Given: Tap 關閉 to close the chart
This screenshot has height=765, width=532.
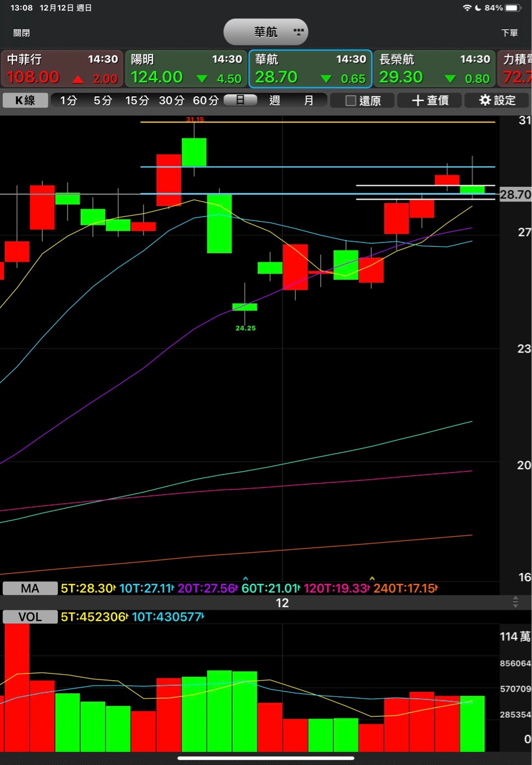Looking at the screenshot, I should (22, 33).
